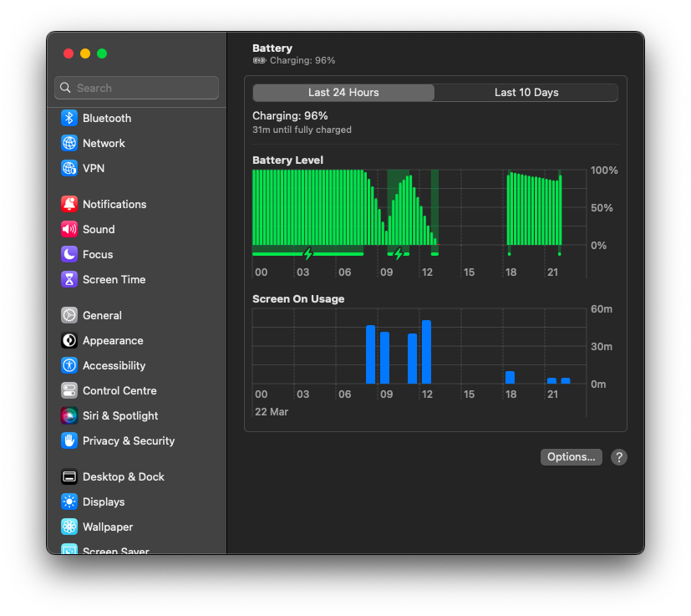Open the VPN sidebar icon
The width and height of the screenshot is (691, 616).
(x=69, y=168)
